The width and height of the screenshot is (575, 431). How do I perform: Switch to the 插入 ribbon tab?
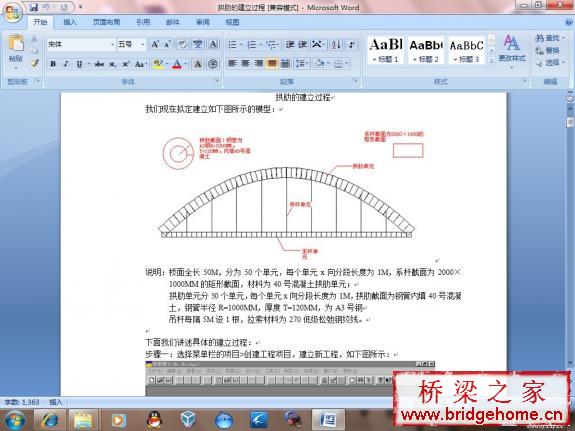(70, 22)
